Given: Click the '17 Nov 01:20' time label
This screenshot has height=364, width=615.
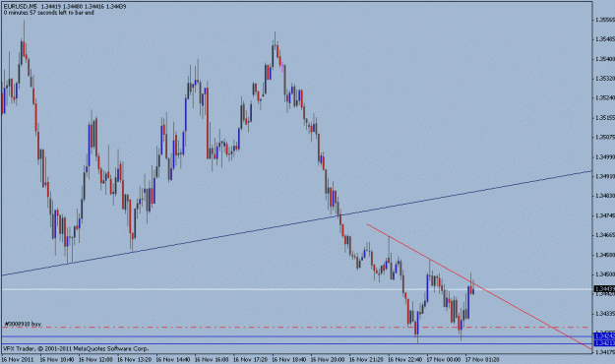Looking at the screenshot, I should coord(482,359).
